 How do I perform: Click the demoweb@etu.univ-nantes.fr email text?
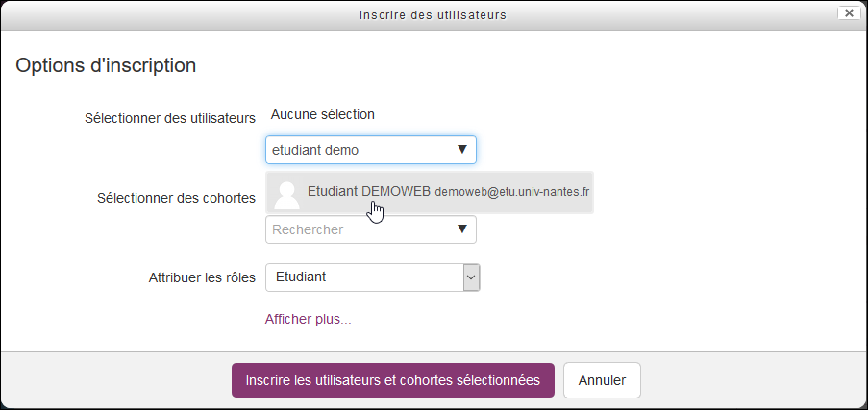[511, 192]
